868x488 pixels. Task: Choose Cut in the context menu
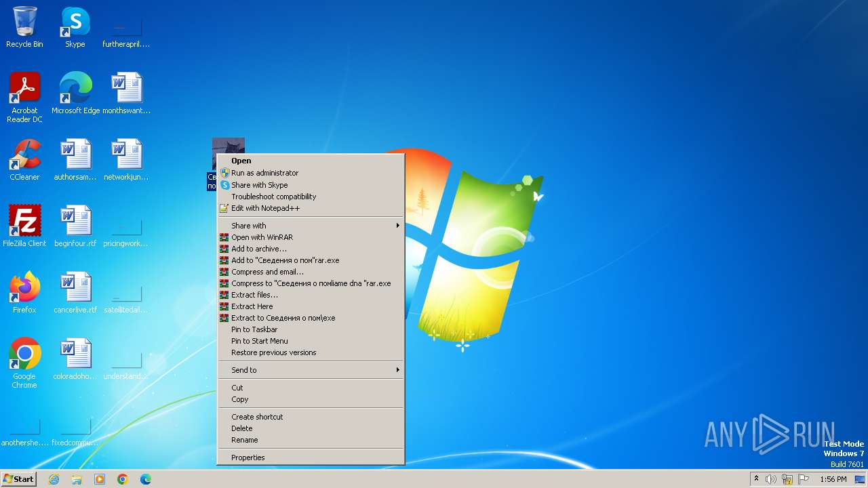click(311, 388)
